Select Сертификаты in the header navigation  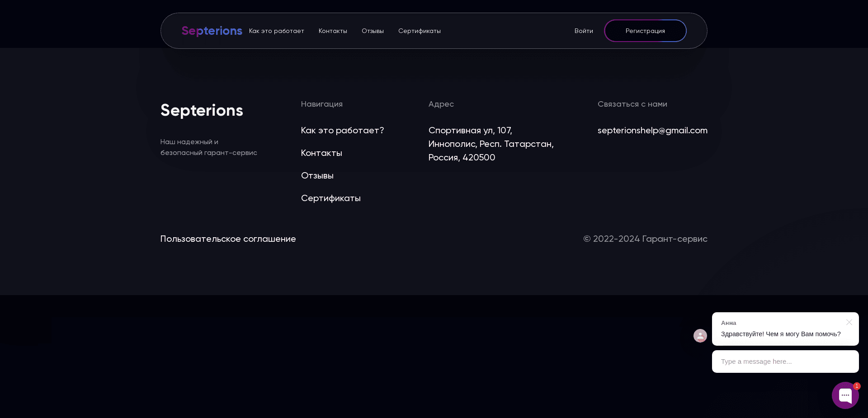coord(419,31)
